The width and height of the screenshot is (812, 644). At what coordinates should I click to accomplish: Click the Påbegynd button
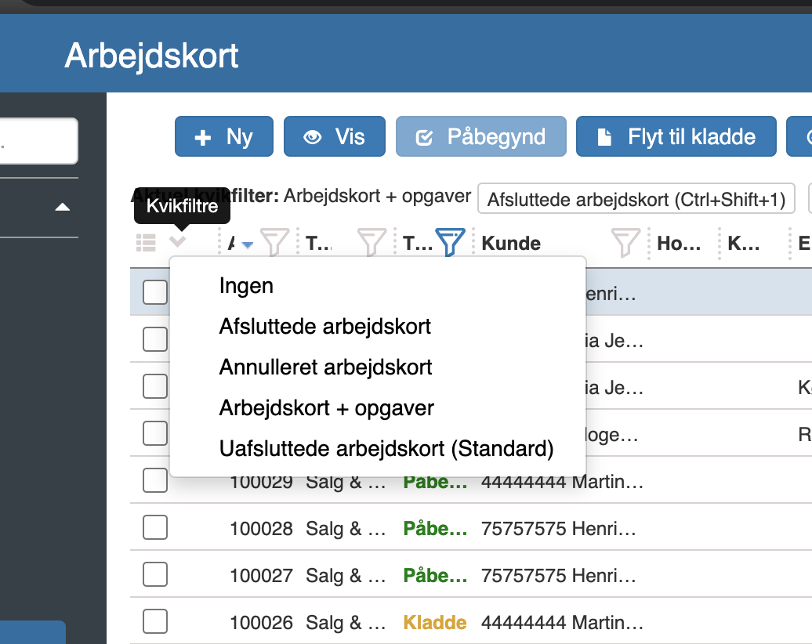click(x=481, y=136)
